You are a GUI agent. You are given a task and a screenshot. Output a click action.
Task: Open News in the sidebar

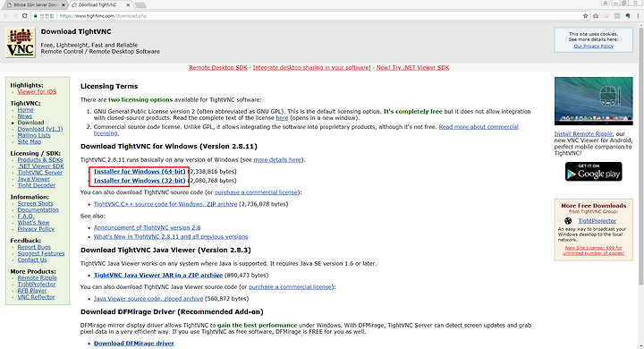point(25,116)
